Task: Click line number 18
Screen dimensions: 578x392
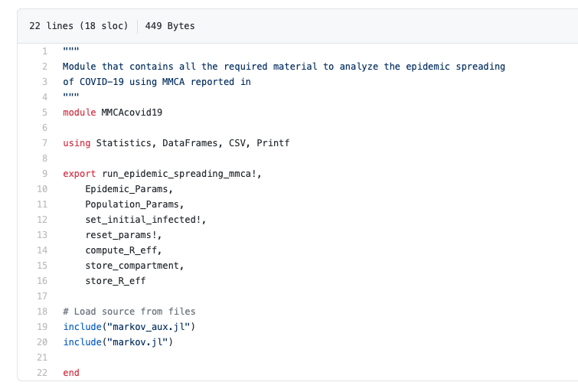Action: 42,312
